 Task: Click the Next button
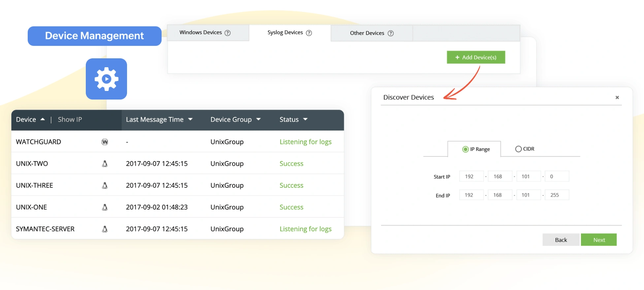599,240
